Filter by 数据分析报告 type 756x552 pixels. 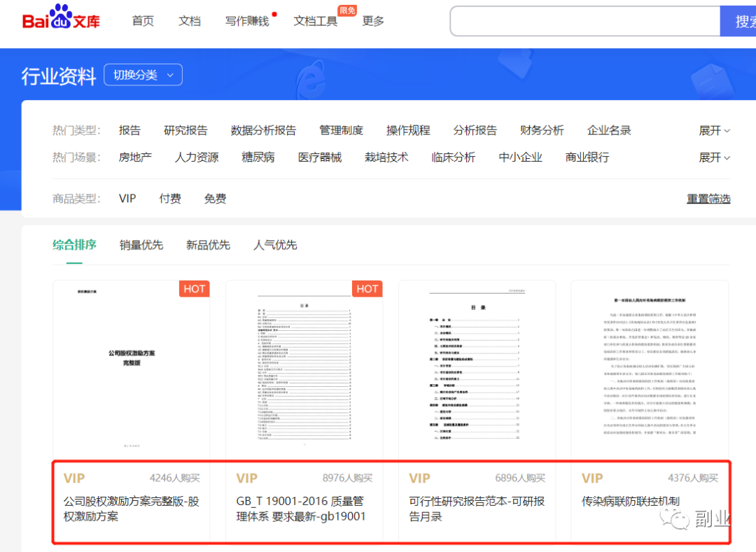tap(263, 131)
